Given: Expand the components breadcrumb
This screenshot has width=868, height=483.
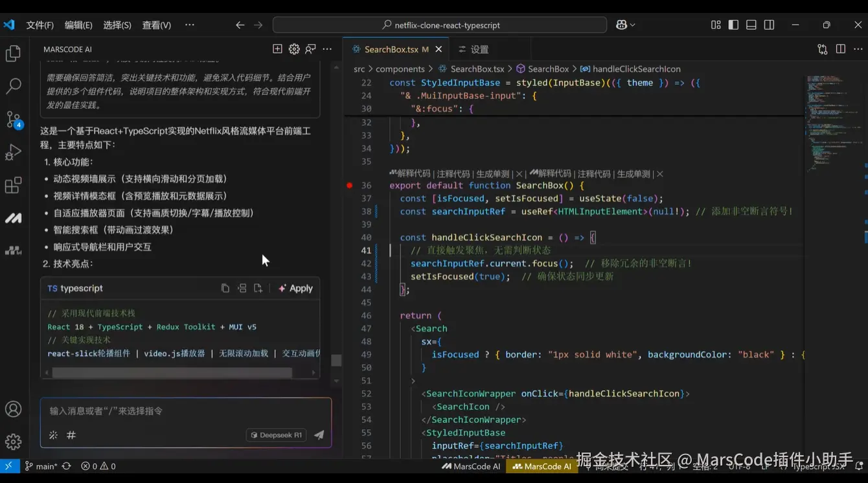Looking at the screenshot, I should pyautogui.click(x=400, y=69).
